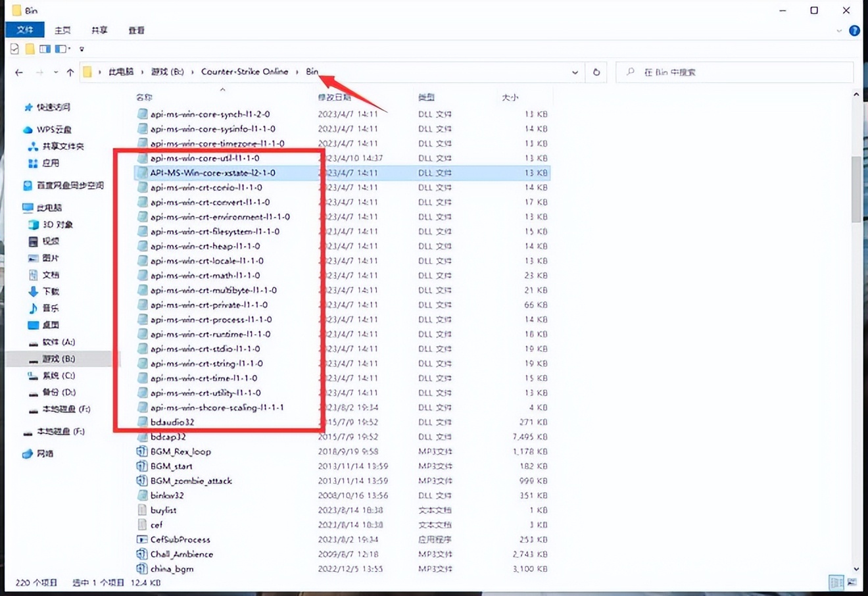Expand the breadcrumb chevron after 游戏 (B:)
The width and height of the screenshot is (868, 596).
[x=192, y=72]
